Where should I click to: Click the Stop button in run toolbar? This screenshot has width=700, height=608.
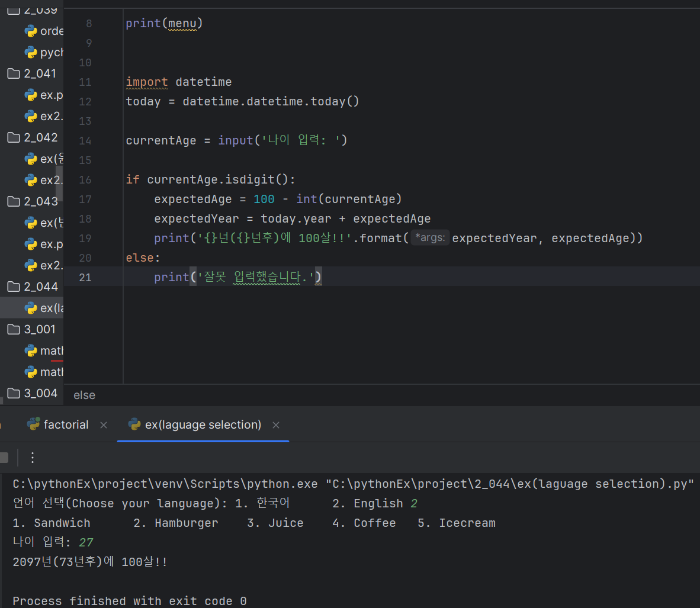(4, 458)
